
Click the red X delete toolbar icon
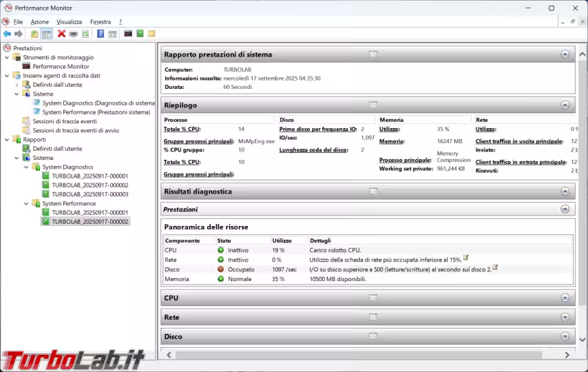(61, 34)
